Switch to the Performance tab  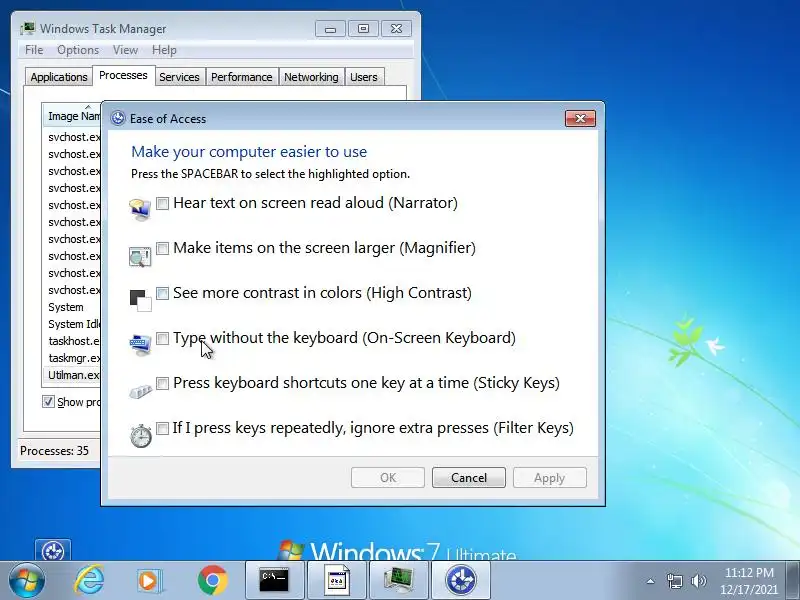click(242, 77)
